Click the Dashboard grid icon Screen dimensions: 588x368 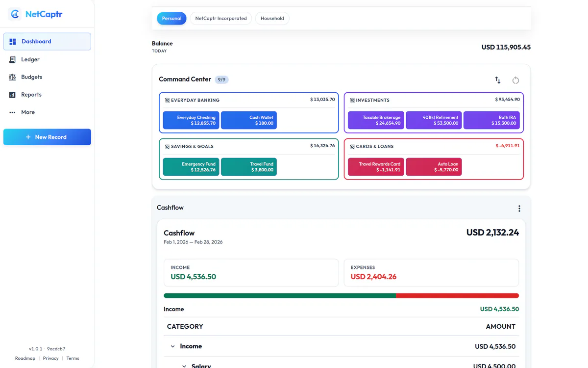pos(13,42)
